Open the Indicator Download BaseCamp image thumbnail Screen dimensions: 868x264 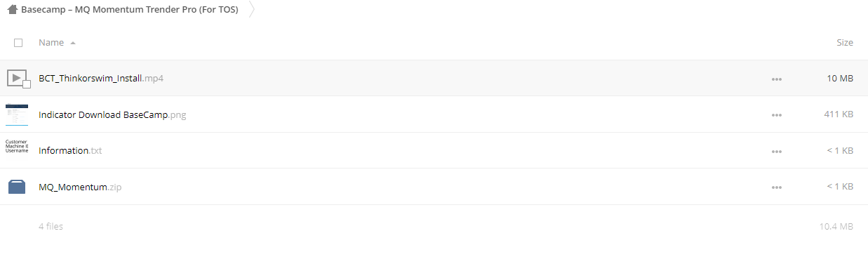point(17,114)
